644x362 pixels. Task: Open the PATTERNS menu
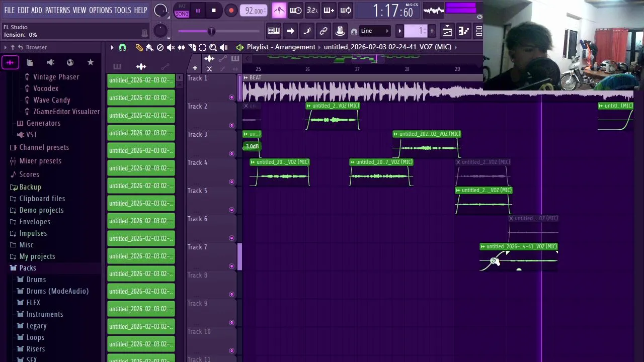57,10
